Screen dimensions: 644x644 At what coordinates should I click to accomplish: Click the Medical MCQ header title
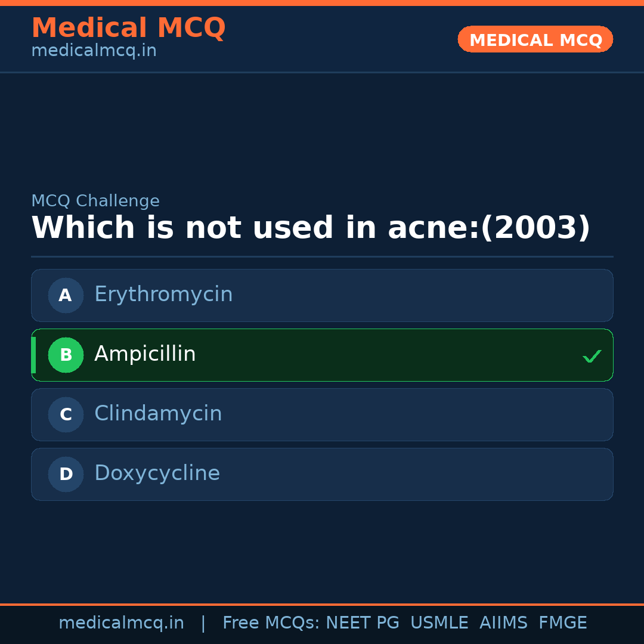click(x=128, y=28)
